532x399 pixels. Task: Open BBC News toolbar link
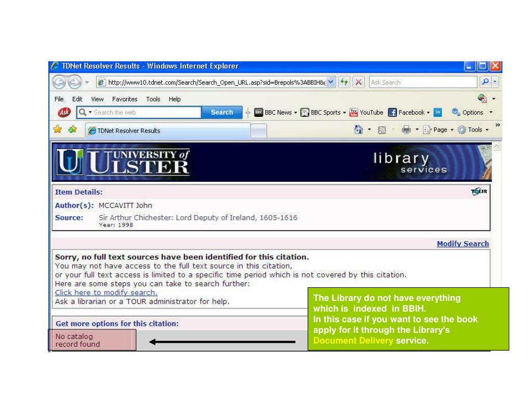click(273, 112)
